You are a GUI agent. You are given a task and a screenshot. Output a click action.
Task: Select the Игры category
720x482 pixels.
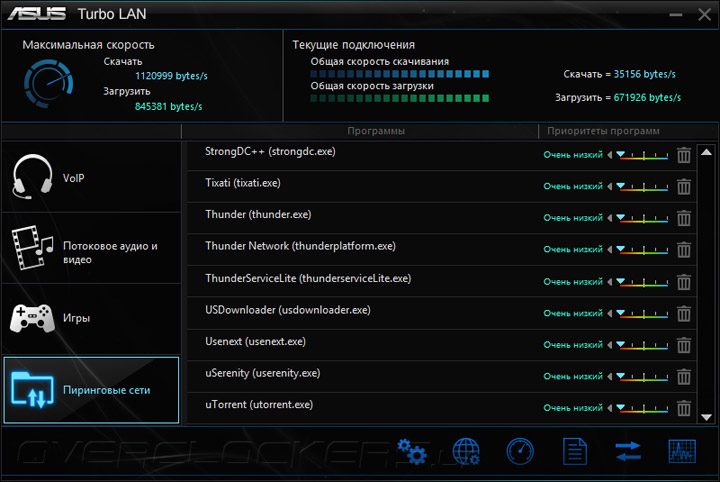click(x=91, y=319)
